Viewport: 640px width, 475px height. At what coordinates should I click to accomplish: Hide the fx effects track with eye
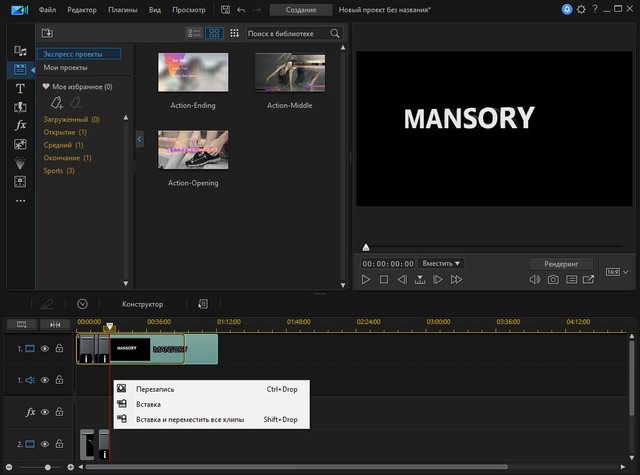pyautogui.click(x=45, y=412)
